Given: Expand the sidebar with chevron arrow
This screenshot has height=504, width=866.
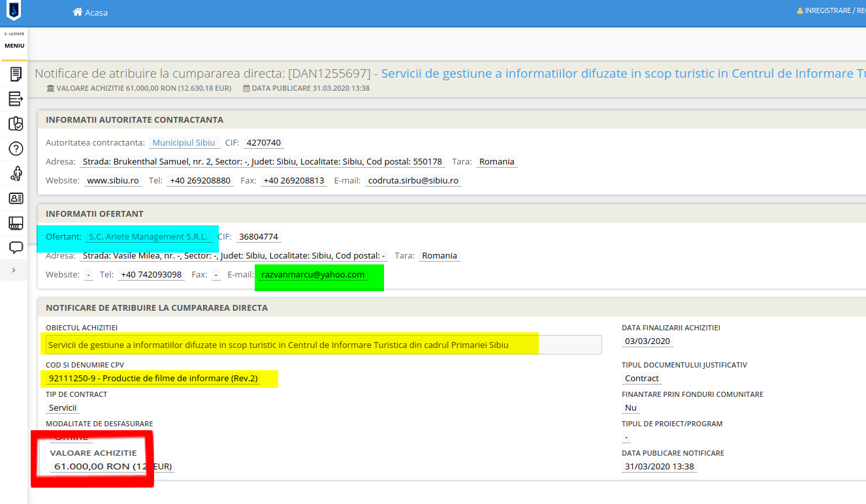Looking at the screenshot, I should pyautogui.click(x=14, y=270).
